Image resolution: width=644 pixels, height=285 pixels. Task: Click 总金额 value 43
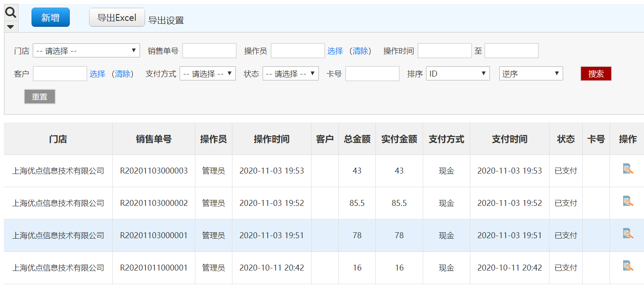pyautogui.click(x=357, y=171)
